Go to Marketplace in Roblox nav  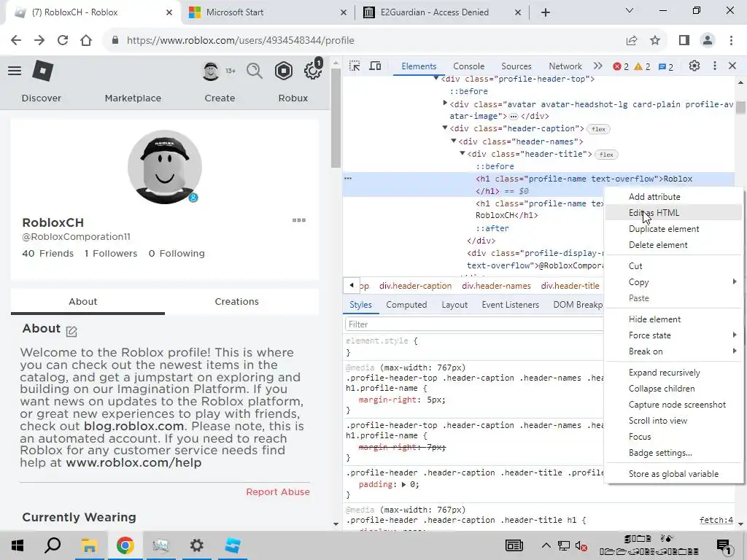133,98
